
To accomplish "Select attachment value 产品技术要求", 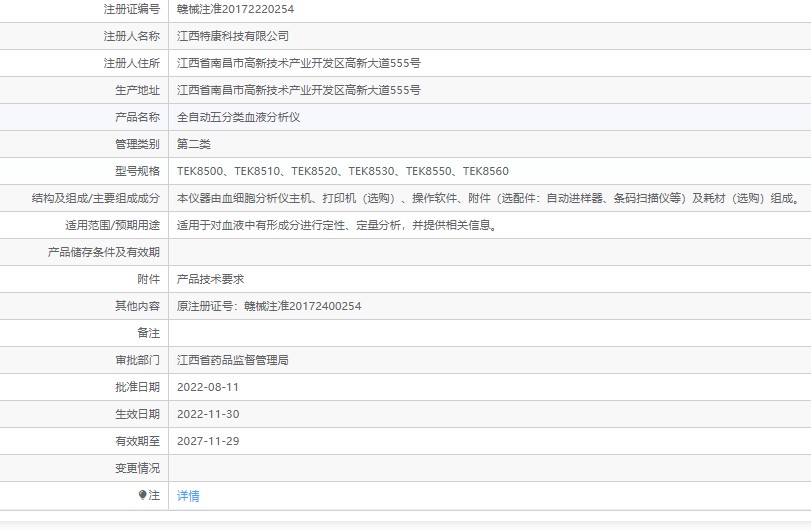I will (211, 279).
